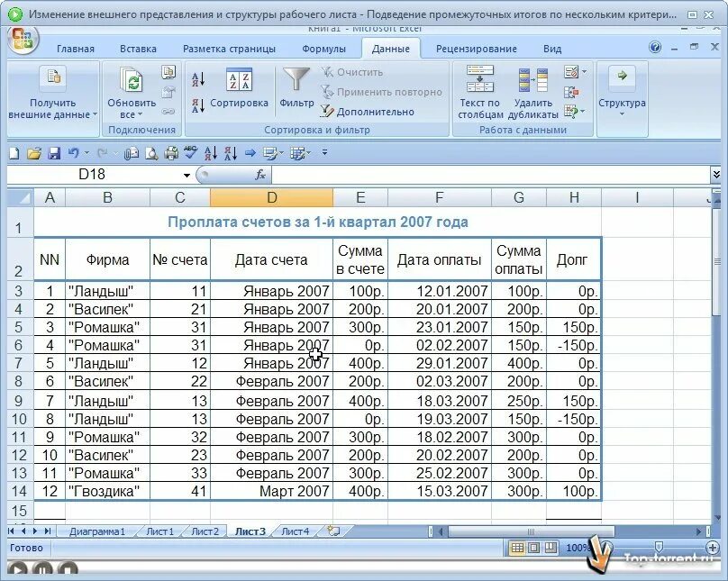Click Текст по столбцам tool
The height and width of the screenshot is (581, 728).
480,93
